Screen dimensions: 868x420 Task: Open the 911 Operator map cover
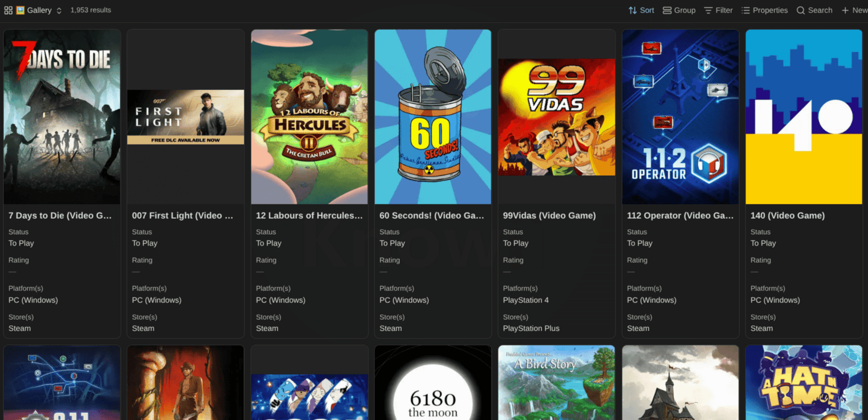click(x=62, y=383)
